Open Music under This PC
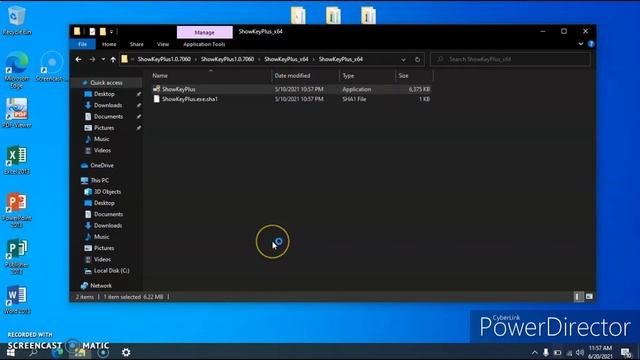The height and width of the screenshot is (360, 640). coord(101,237)
